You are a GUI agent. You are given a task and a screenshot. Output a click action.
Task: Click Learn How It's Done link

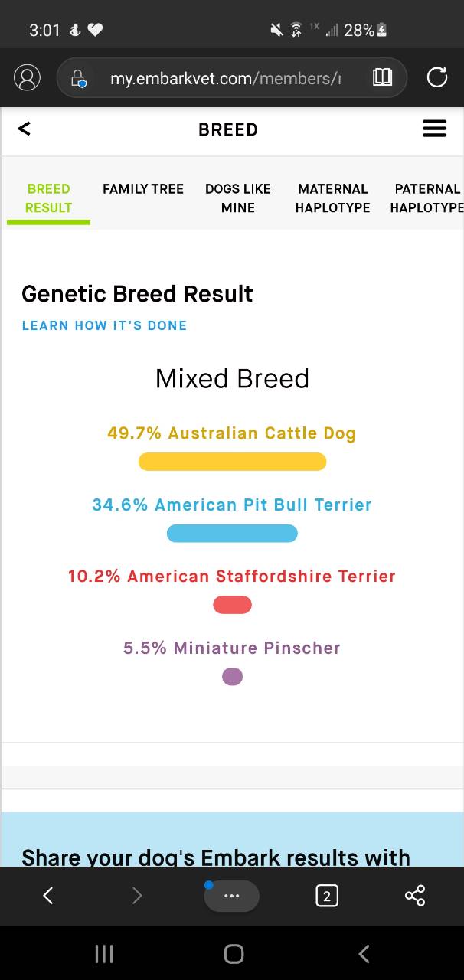point(104,325)
